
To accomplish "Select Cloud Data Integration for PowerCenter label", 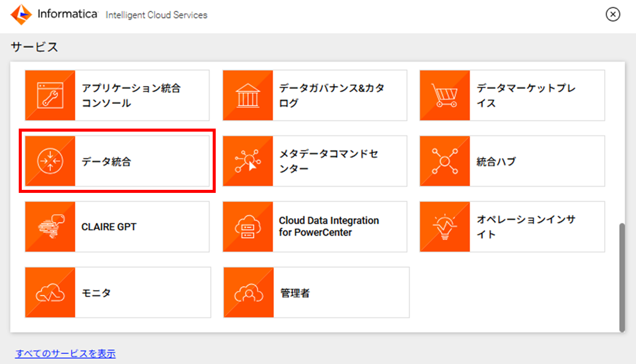I will 329,227.
